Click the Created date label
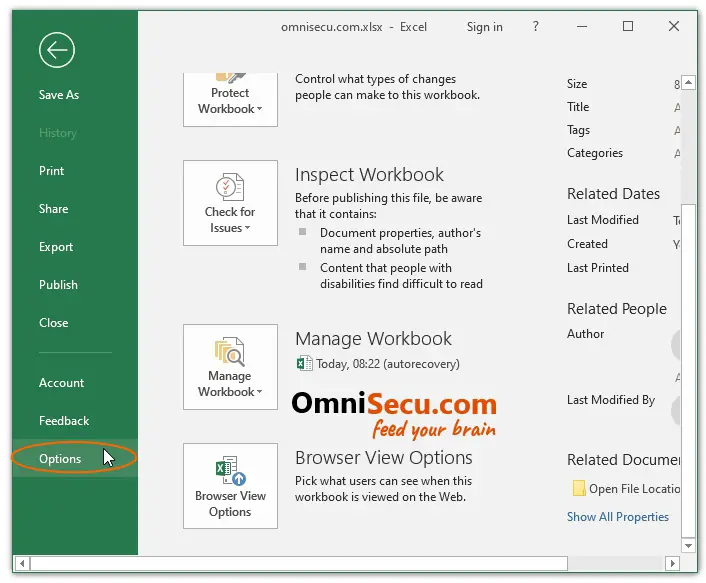The width and height of the screenshot is (706, 583). coord(587,244)
